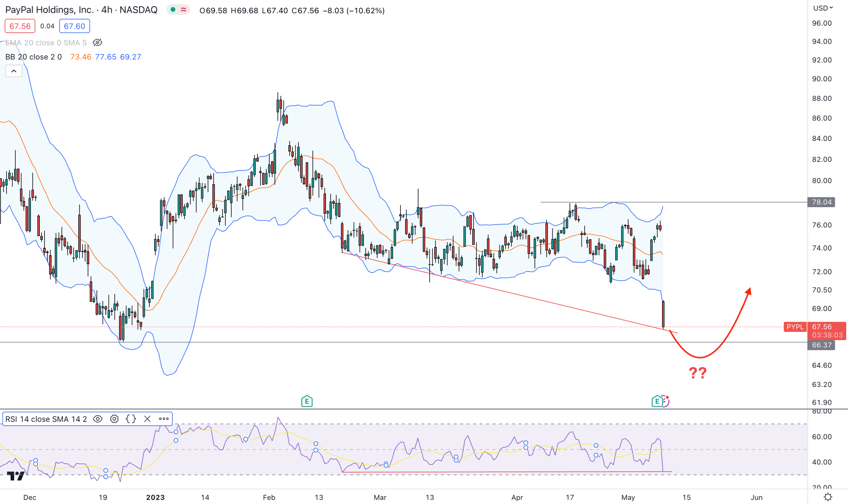Viewport: 848px width, 504px height.
Task: Select the EMA 20 close 0 SMA 5 legend
Action: (46, 42)
